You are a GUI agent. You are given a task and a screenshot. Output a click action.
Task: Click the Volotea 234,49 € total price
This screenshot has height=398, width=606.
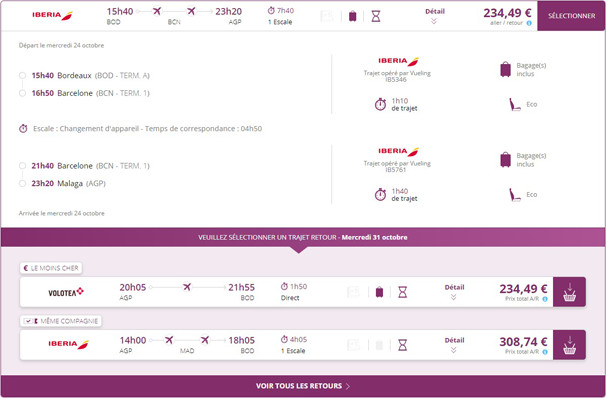(x=523, y=289)
